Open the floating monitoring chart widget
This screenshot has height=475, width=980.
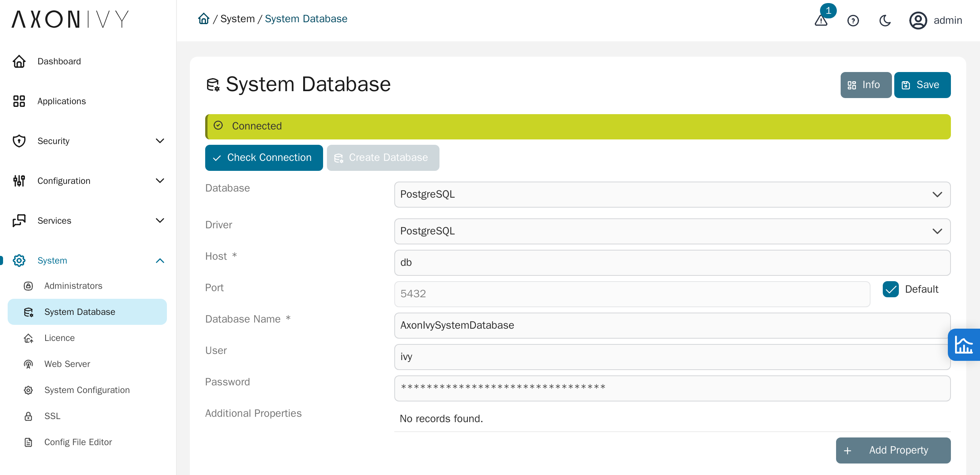point(964,345)
